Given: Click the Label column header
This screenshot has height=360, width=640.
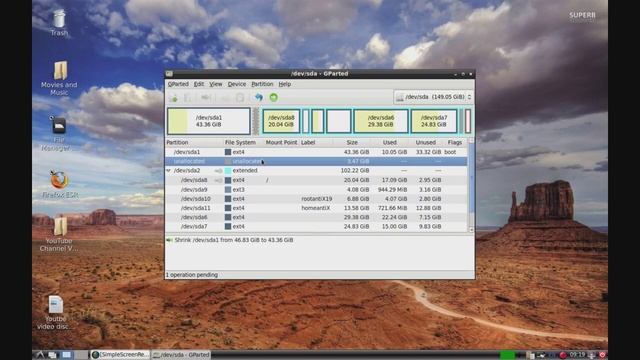Looking at the screenshot, I should (308, 142).
